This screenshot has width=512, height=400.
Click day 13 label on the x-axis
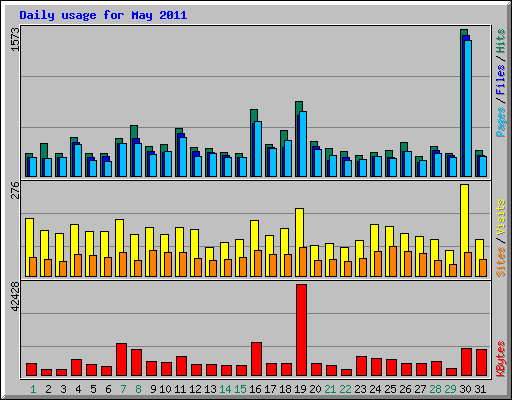[x=210, y=389]
